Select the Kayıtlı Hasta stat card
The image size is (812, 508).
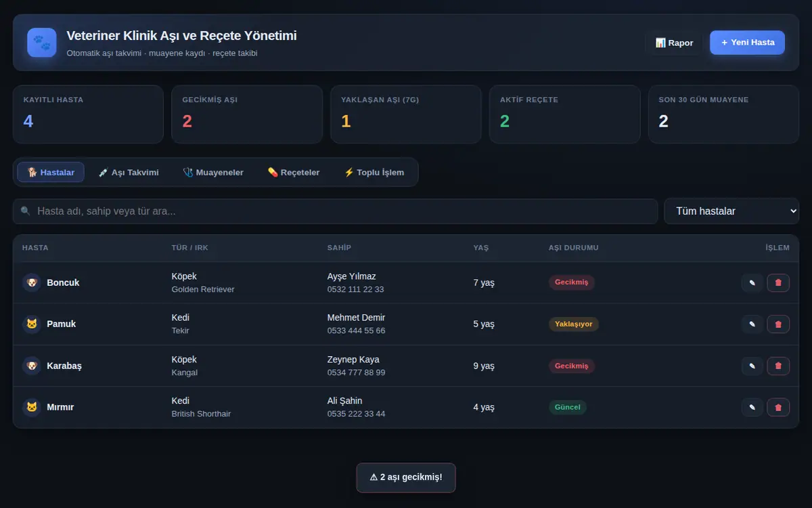click(x=88, y=114)
